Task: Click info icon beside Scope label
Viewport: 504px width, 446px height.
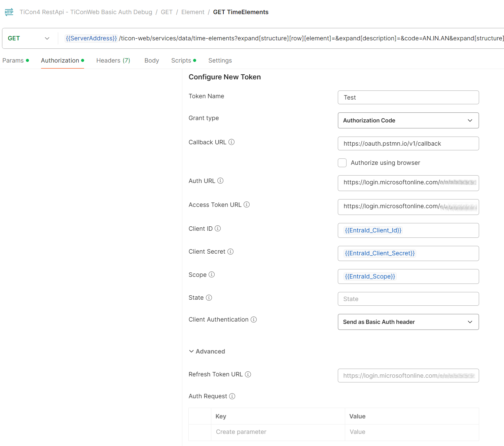Action: [212, 274]
